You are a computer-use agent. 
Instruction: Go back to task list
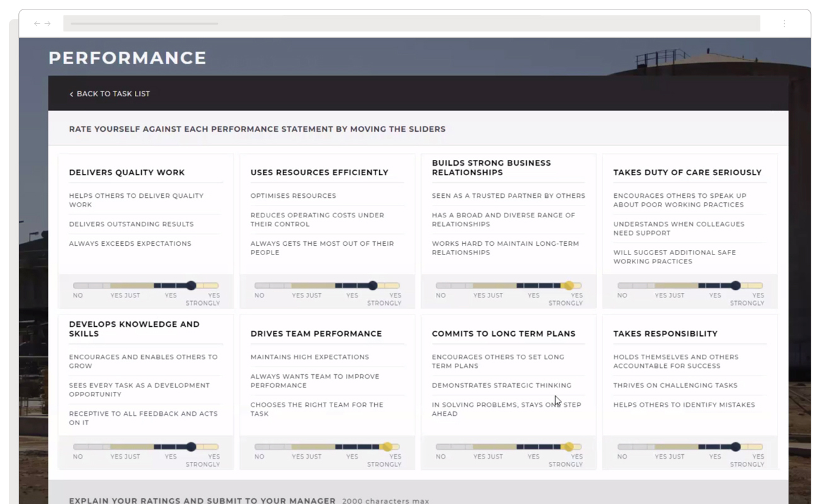click(110, 94)
